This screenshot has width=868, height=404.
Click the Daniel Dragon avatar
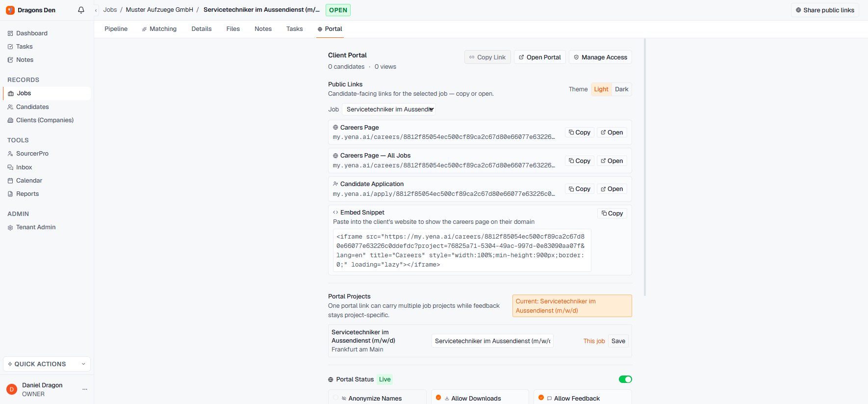coord(12,389)
